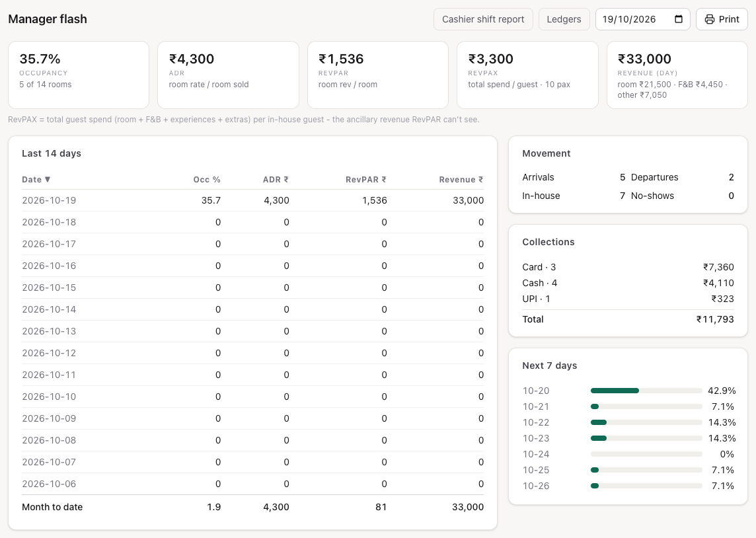
Task: Click the 35.7 occupancy value for 2026-10-19
Action: (x=211, y=200)
